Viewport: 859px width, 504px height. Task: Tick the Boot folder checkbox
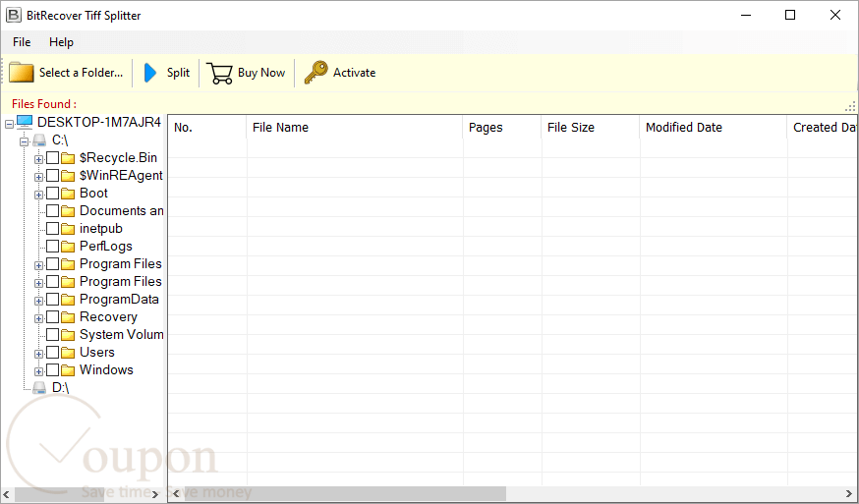click(x=53, y=194)
